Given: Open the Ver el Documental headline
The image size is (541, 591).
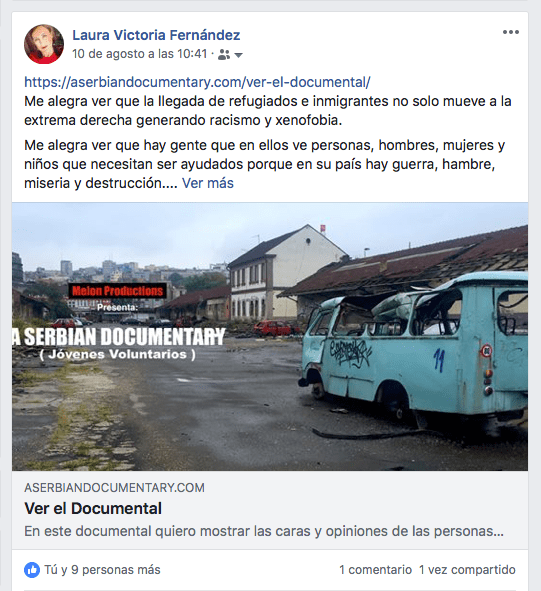Looking at the screenshot, I should coord(93,508).
